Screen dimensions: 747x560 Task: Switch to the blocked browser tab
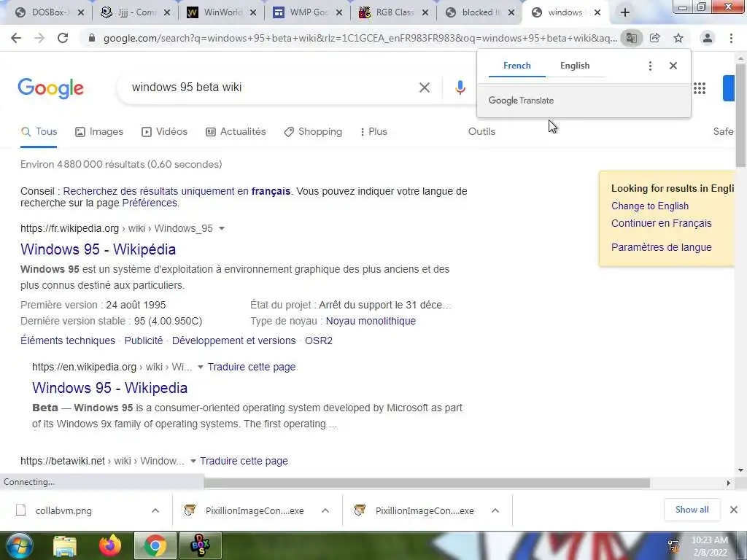(480, 13)
